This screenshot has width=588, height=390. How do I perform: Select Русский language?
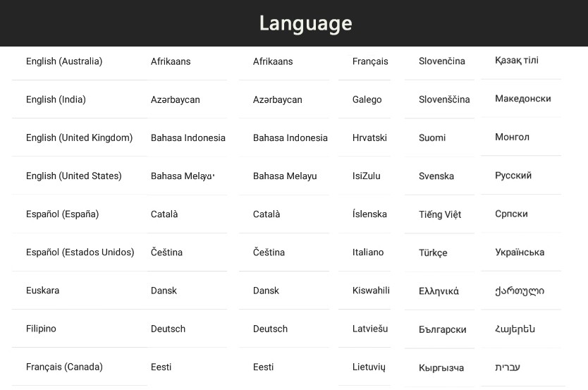pyautogui.click(x=521, y=176)
